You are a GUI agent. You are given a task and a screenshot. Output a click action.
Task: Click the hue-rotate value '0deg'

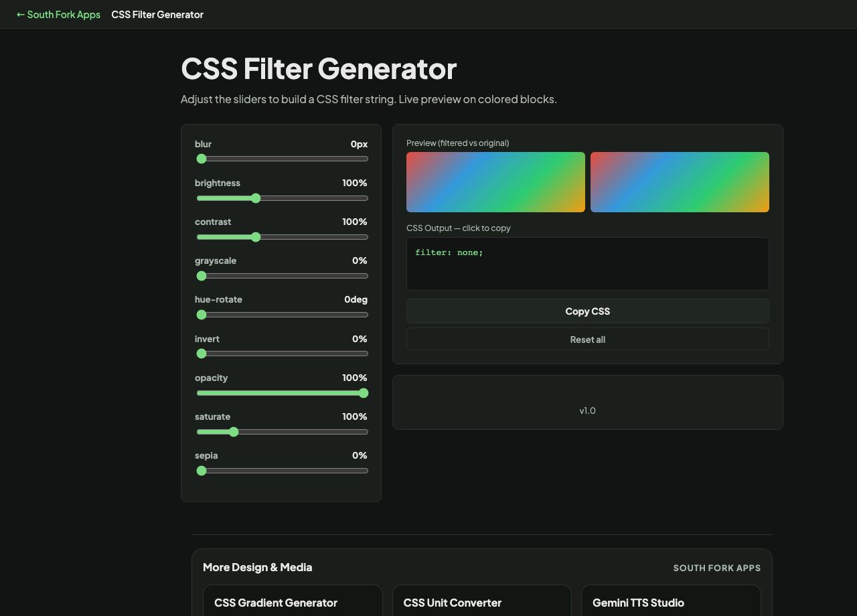coord(356,299)
